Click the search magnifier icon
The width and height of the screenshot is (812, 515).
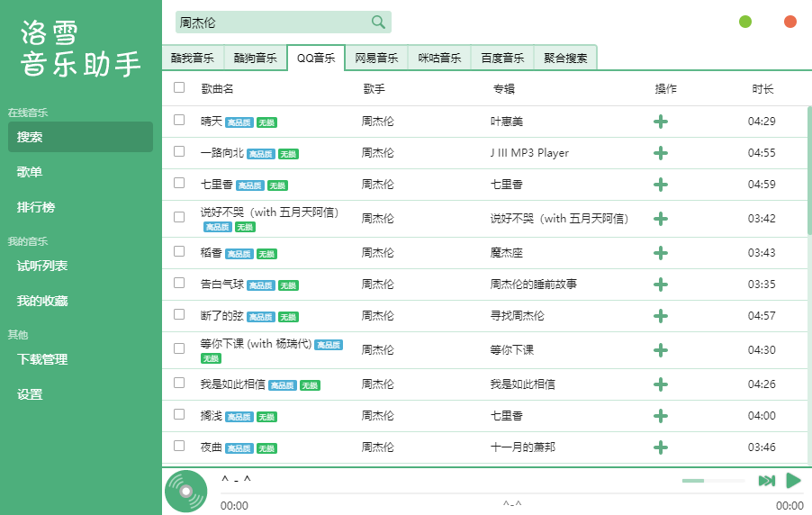[x=378, y=22]
